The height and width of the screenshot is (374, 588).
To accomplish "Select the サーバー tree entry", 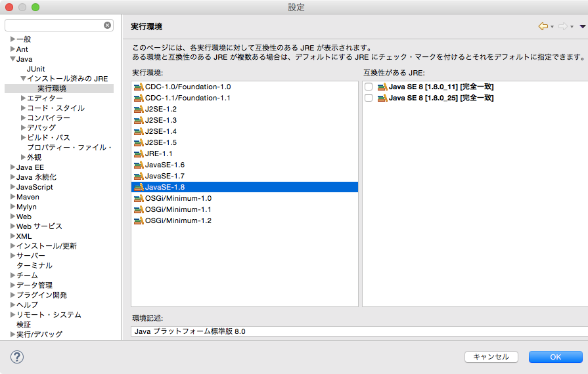I will [x=31, y=256].
